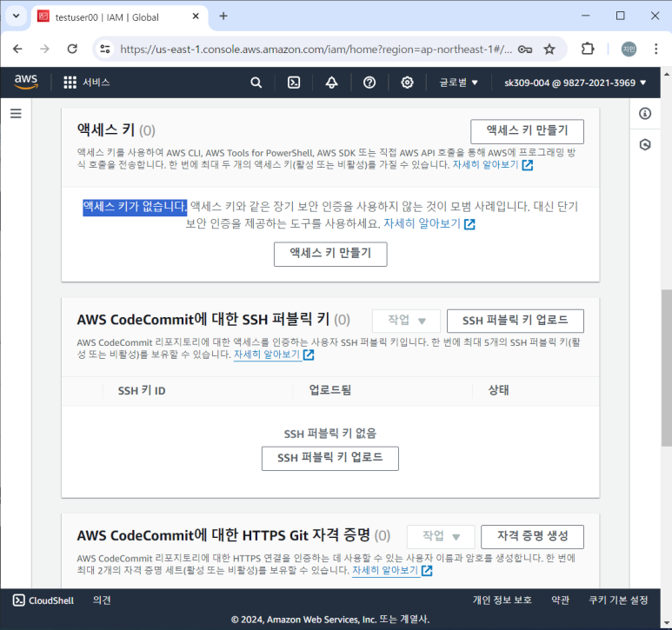
Task: Open 약관 footer link
Action: (x=560, y=600)
